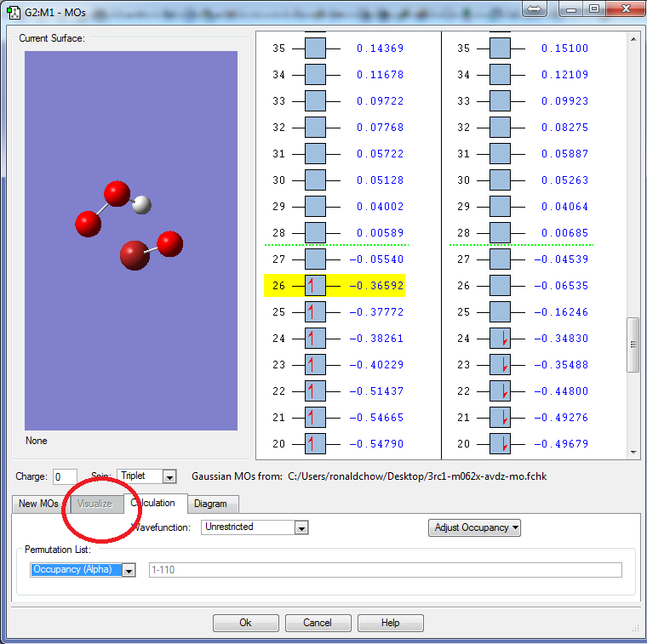
Task: Click the orbital list scroll-up arrow
Action: tap(633, 39)
